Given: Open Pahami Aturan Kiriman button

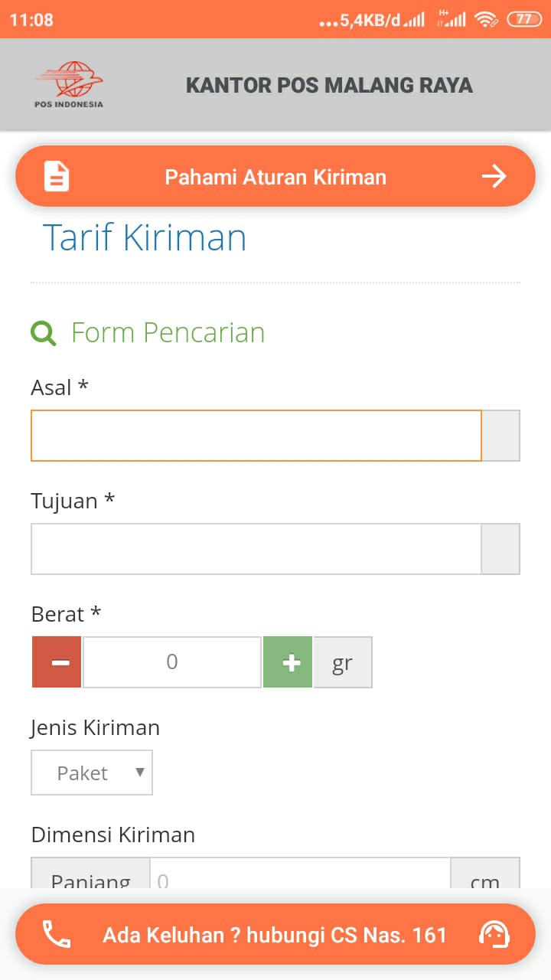Looking at the screenshot, I should coord(275,177).
